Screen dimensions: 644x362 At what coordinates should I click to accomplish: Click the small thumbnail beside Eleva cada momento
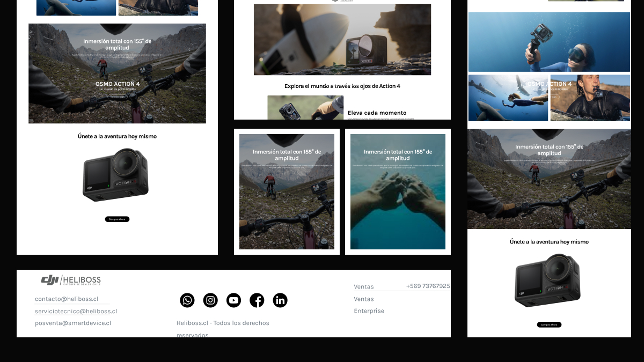click(x=305, y=107)
